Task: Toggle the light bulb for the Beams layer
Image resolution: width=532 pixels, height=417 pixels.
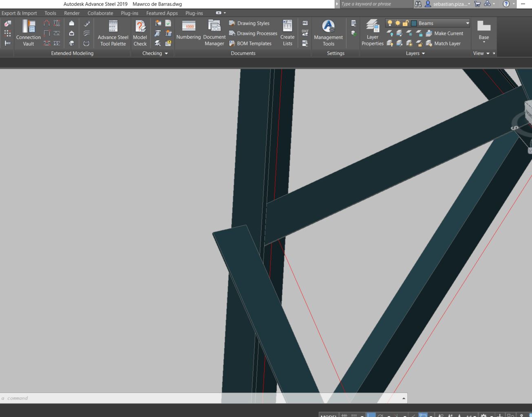Action: (x=390, y=23)
